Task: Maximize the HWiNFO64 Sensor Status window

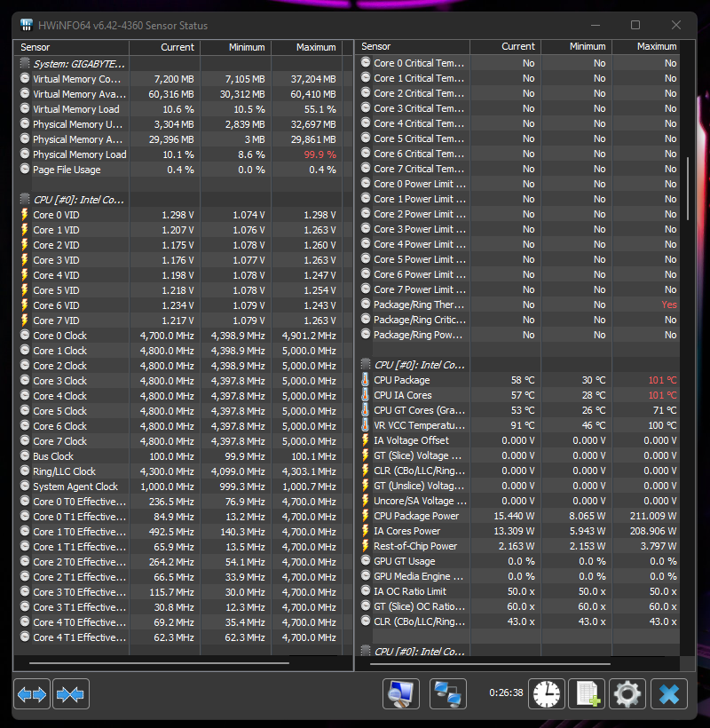Action: [635, 25]
